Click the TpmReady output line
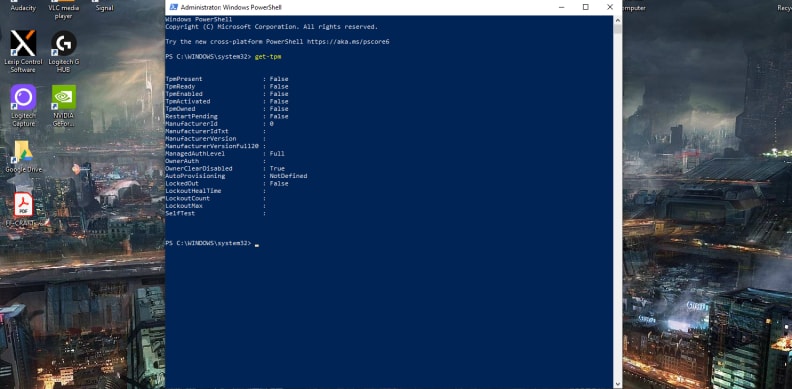This screenshot has height=389, width=792. (227, 86)
